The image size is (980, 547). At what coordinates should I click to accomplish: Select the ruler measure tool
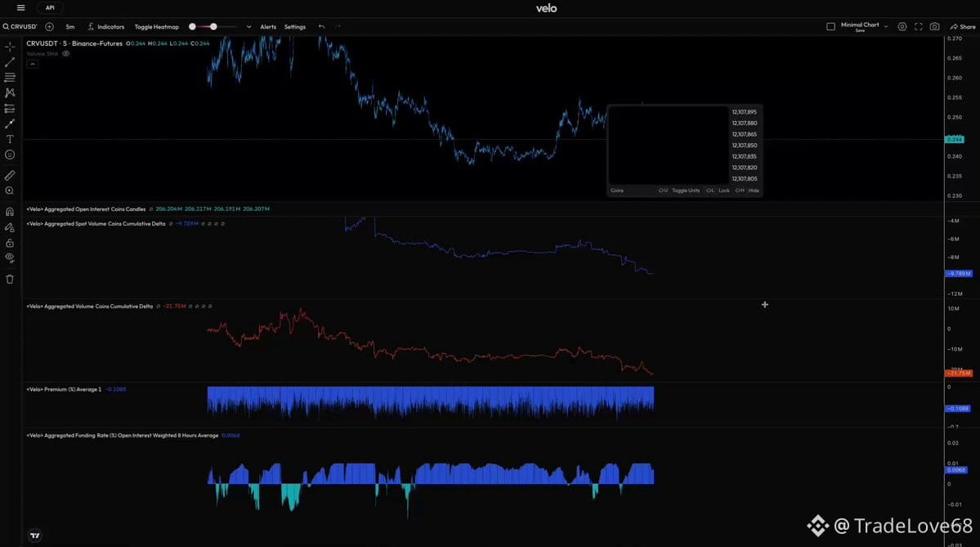(10, 176)
